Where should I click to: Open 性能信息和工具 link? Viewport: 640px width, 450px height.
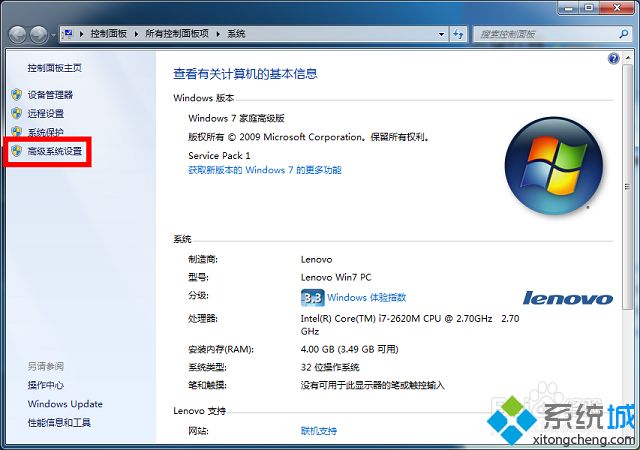59,423
